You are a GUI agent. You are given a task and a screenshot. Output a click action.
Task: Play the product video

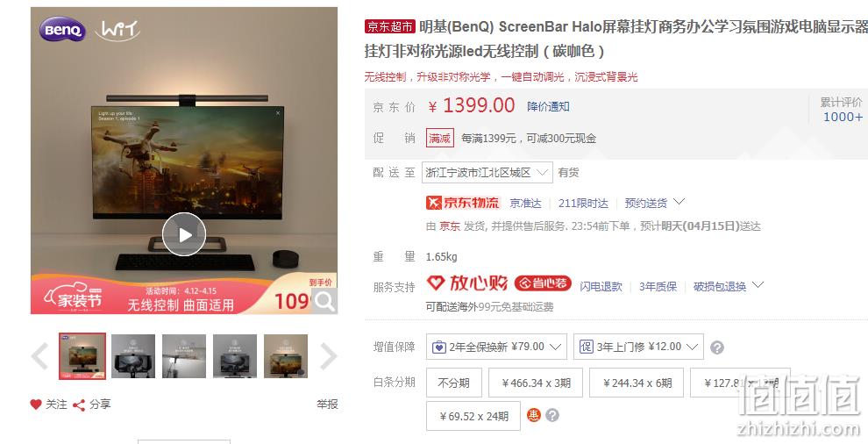tap(184, 234)
